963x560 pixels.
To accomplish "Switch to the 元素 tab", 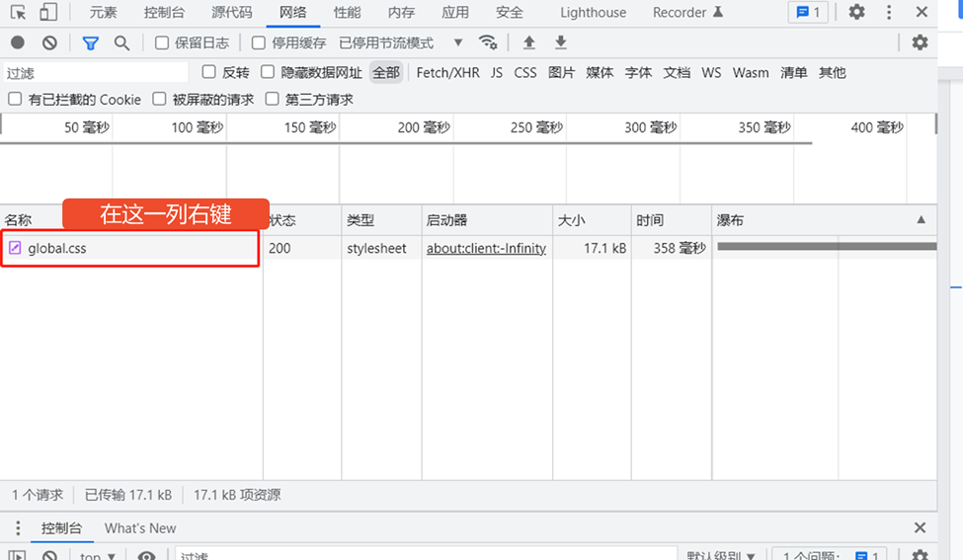I will [103, 12].
